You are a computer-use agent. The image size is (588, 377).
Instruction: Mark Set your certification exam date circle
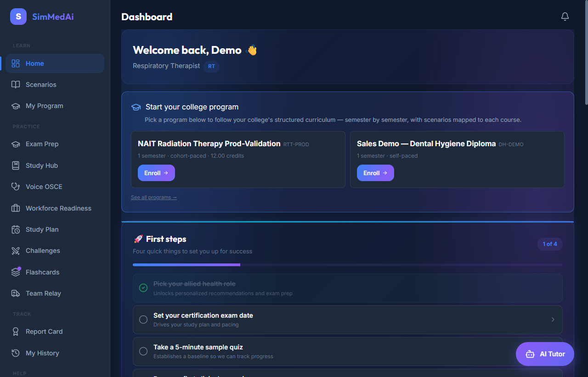pos(143,320)
